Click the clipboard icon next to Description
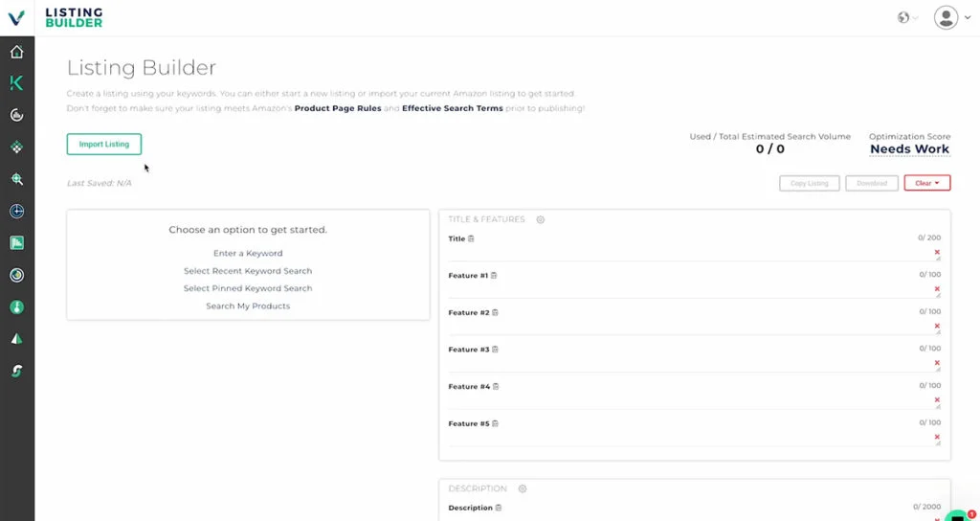The width and height of the screenshot is (980, 521). click(x=498, y=509)
